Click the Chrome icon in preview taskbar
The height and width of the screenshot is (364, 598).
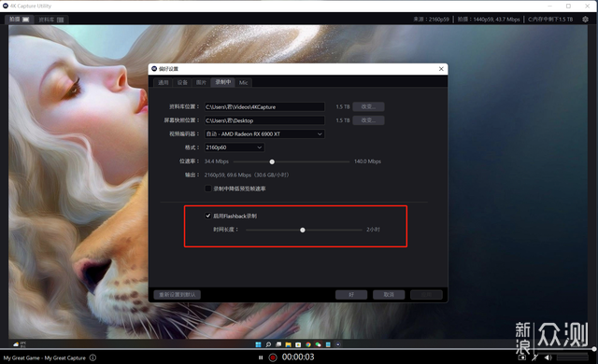point(308,344)
